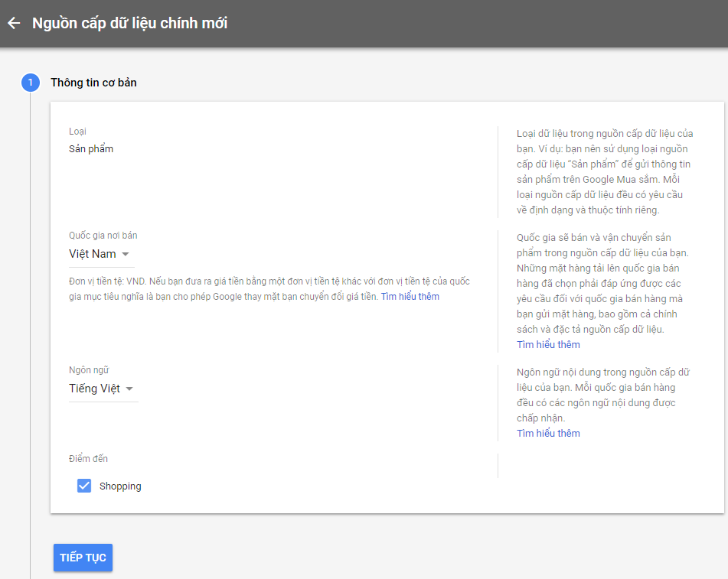Open Tìm hiểu thêm under language help text
This screenshot has width=728, height=579.
tap(548, 433)
